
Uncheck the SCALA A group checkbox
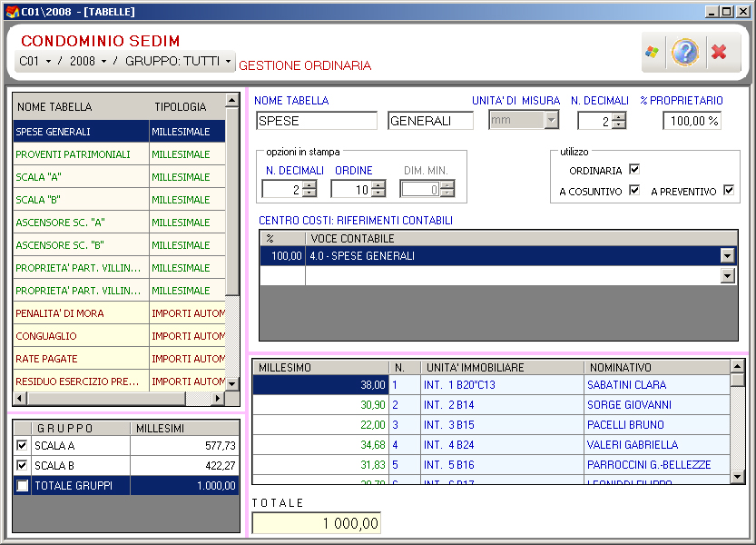click(22, 445)
